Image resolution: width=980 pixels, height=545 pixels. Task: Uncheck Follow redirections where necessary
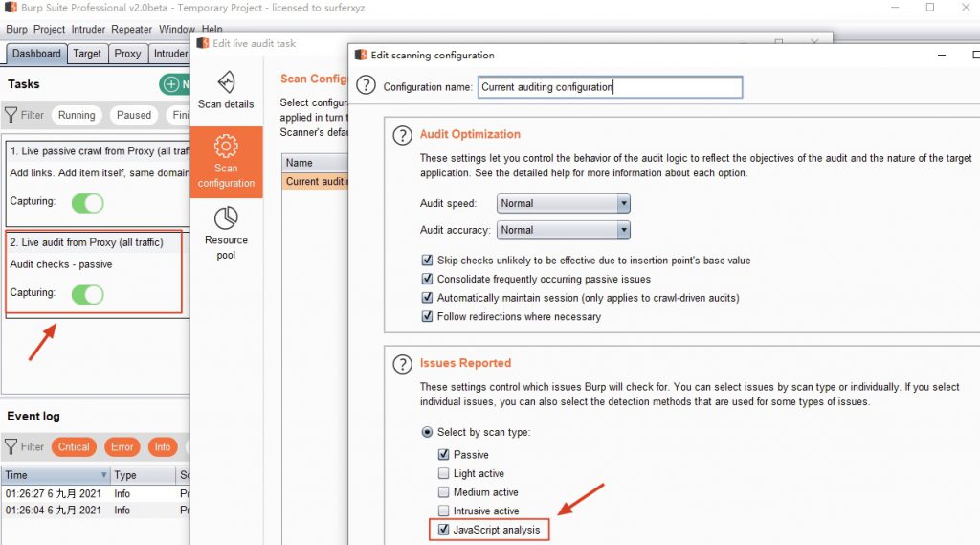click(x=427, y=316)
